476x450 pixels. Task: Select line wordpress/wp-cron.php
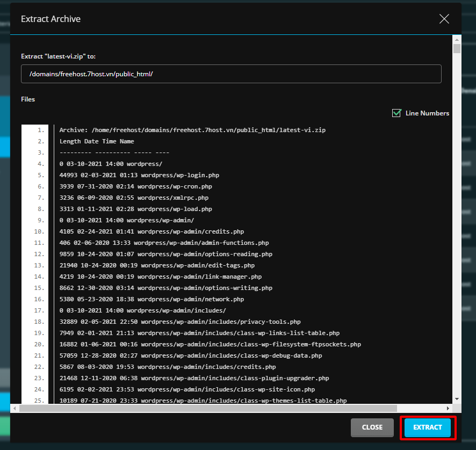coord(136,186)
